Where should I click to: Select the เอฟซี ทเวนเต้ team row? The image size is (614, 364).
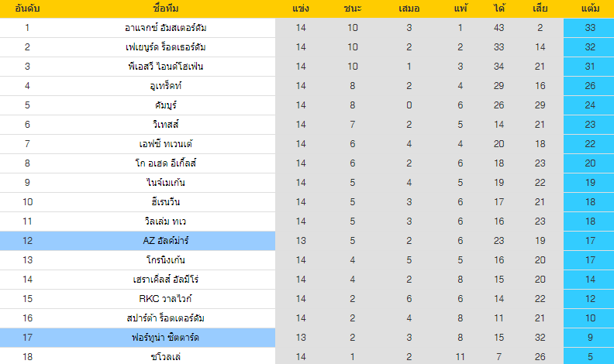(165, 144)
